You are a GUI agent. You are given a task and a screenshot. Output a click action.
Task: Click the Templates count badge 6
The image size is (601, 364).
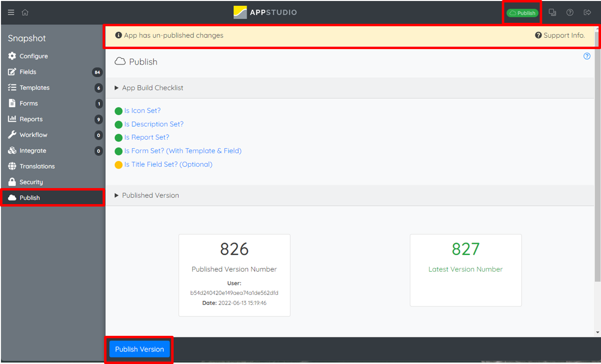99,88
